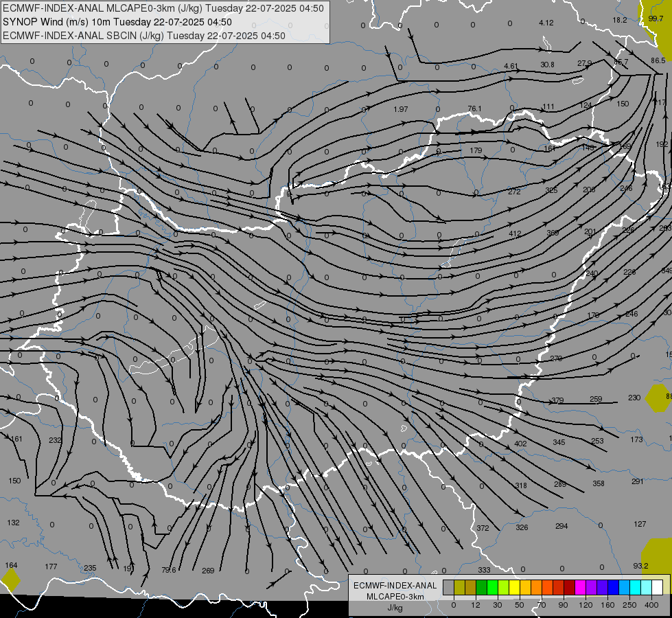Viewport: 672px width, 618px height.
Task: Click the map value 240
Action: click(x=592, y=273)
